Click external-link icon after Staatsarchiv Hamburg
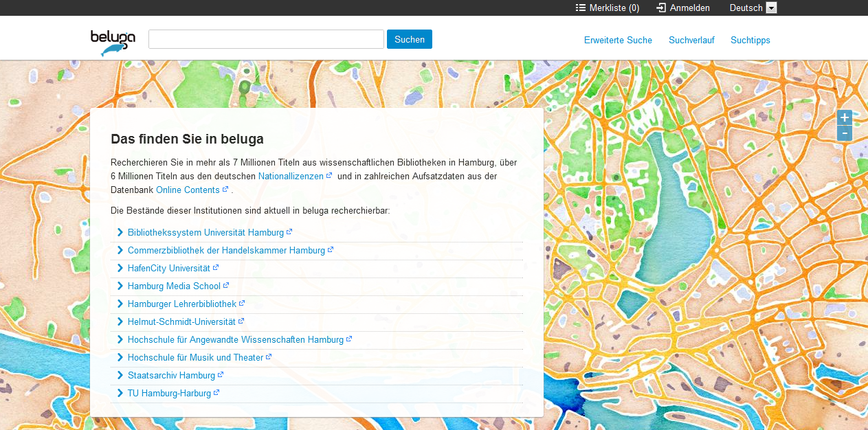The width and height of the screenshot is (868, 430). click(x=221, y=374)
